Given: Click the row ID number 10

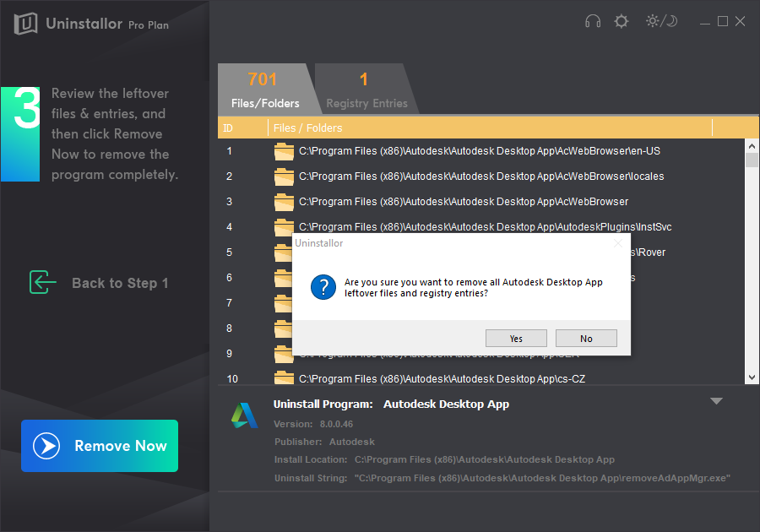Looking at the screenshot, I should (232, 379).
